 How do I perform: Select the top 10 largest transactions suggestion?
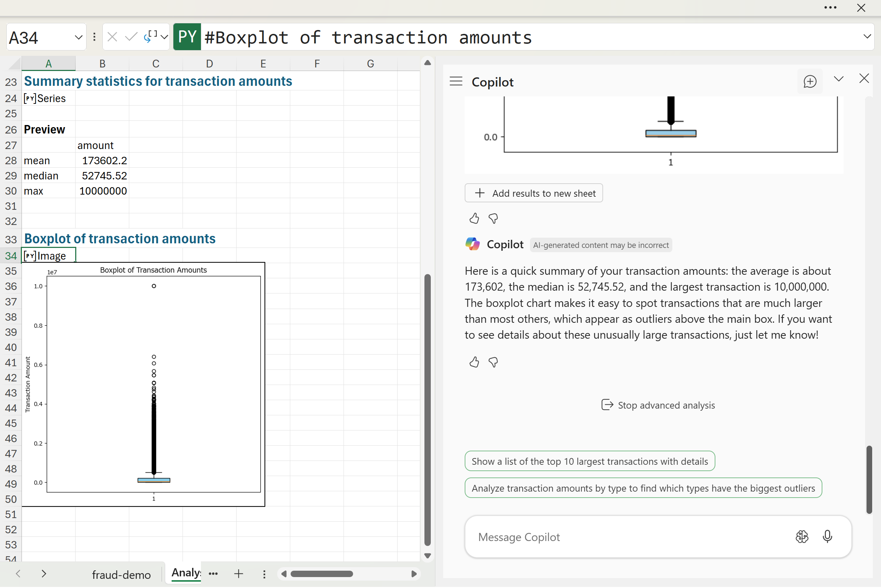[589, 461]
